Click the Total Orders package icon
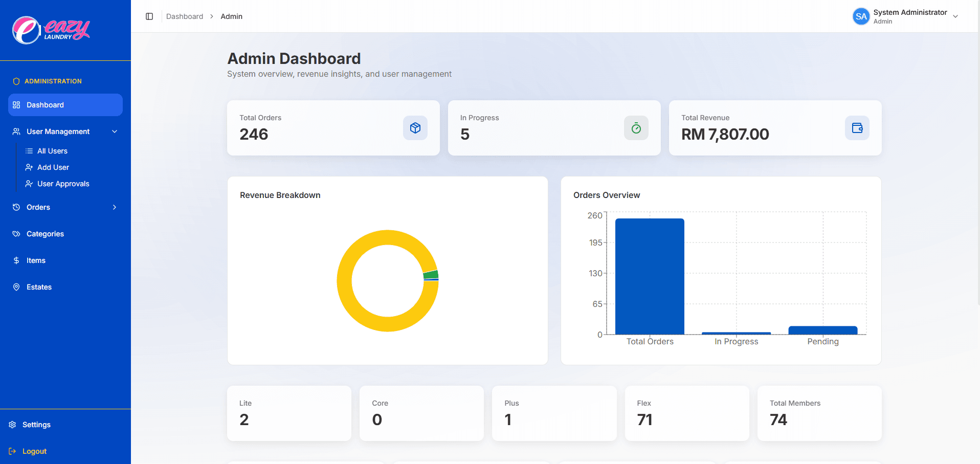 click(x=415, y=128)
